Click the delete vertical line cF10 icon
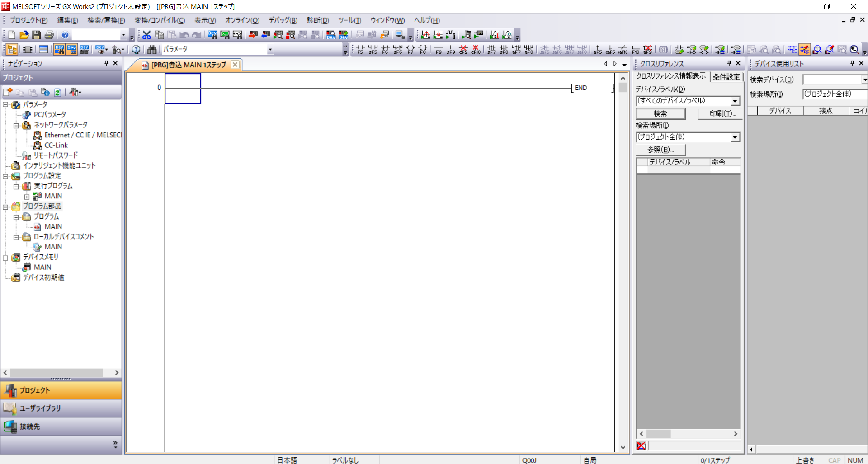 [476, 49]
